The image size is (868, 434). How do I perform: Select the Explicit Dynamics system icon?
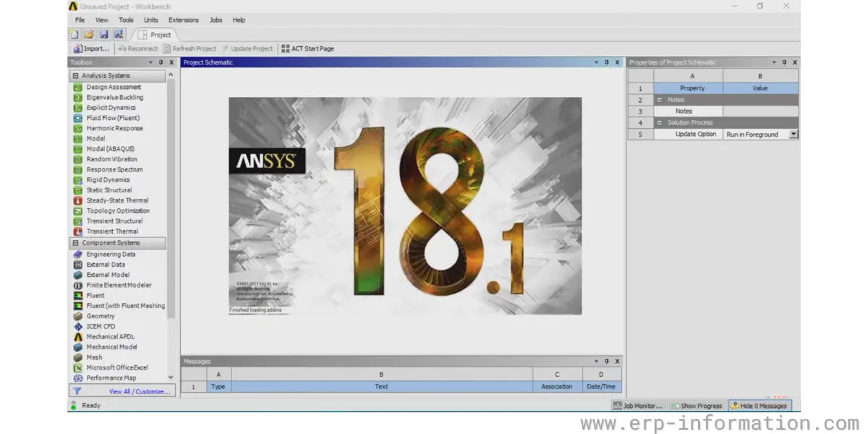[x=78, y=107]
